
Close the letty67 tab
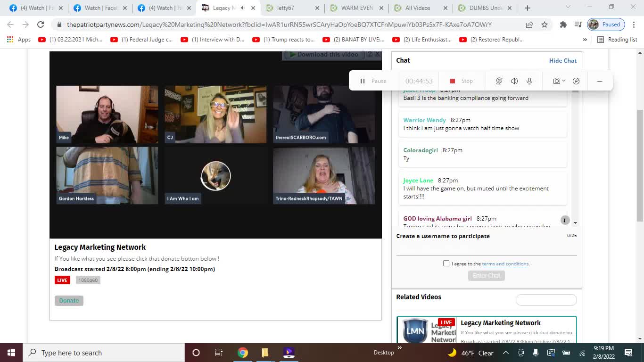click(x=317, y=8)
